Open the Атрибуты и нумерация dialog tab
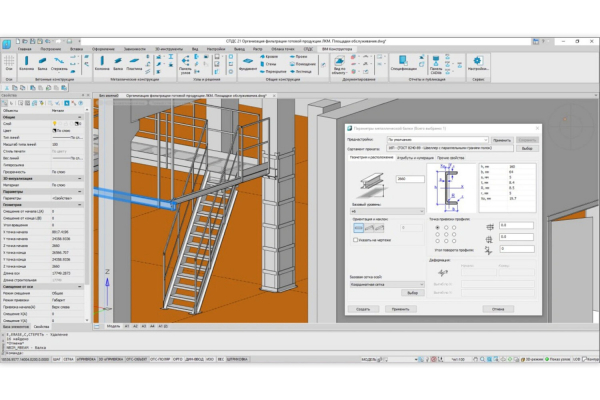The image size is (600, 400). click(415, 158)
